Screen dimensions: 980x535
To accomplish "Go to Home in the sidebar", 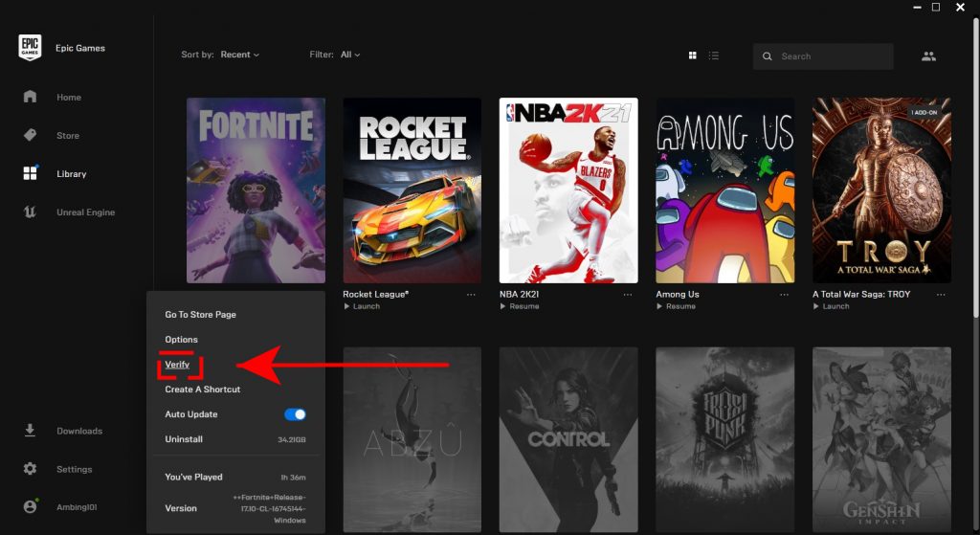I will (69, 98).
